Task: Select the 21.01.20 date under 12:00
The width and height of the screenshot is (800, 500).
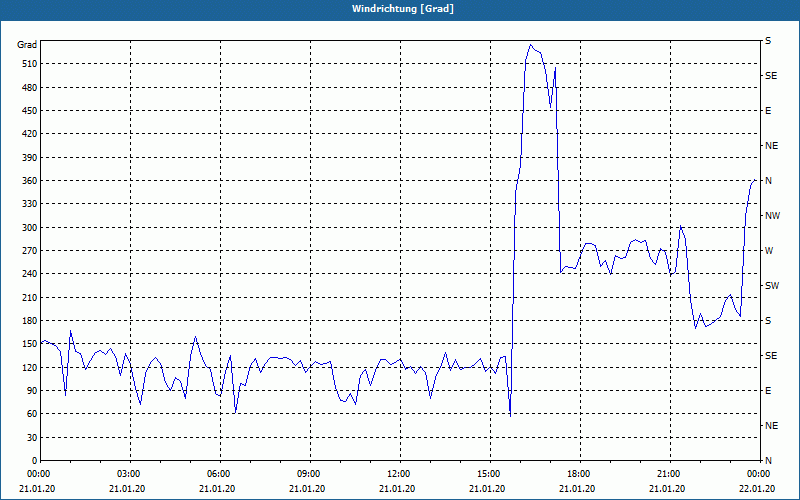Action: (x=397, y=488)
